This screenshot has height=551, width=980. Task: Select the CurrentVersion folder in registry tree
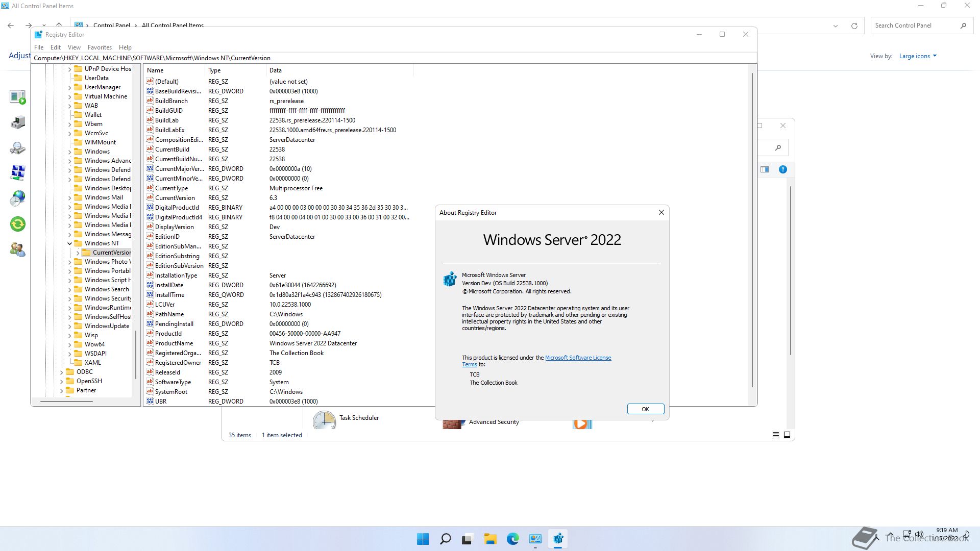click(x=106, y=253)
